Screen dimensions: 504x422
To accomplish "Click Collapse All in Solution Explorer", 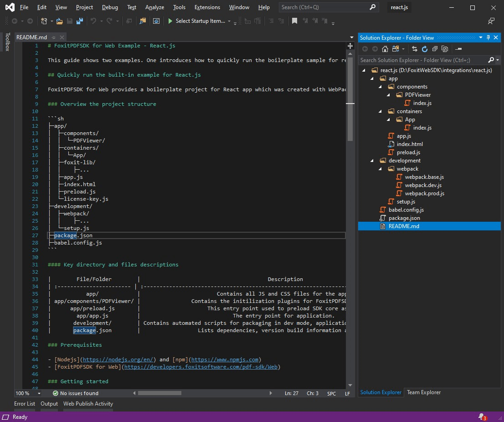I will click(x=435, y=49).
